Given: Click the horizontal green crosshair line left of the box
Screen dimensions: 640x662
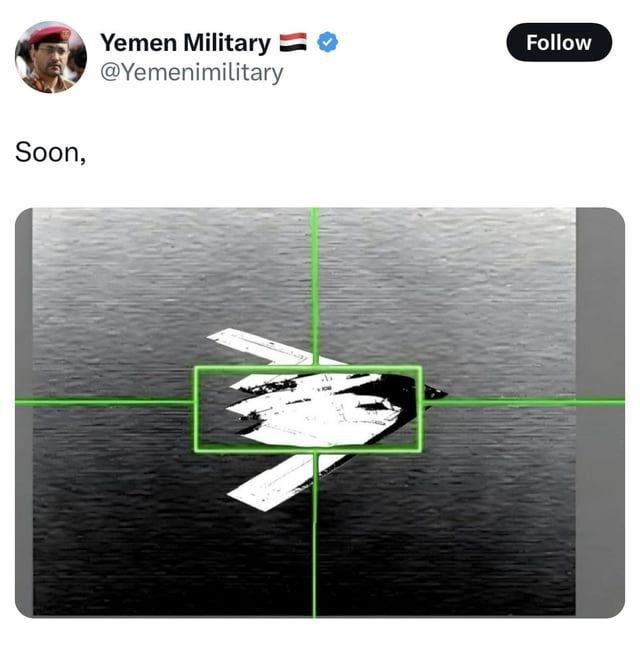Looking at the screenshot, I should point(104,402).
